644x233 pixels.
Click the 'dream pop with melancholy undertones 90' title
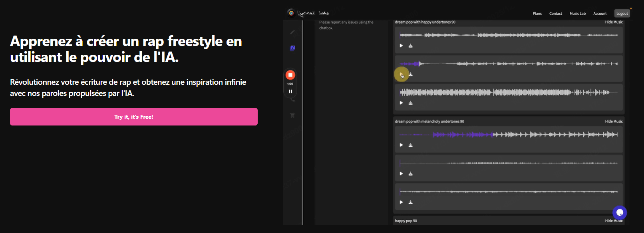tap(429, 121)
